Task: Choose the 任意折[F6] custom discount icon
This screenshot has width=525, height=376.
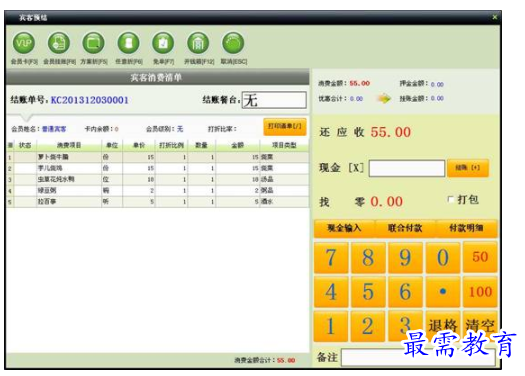Action: 129,43
